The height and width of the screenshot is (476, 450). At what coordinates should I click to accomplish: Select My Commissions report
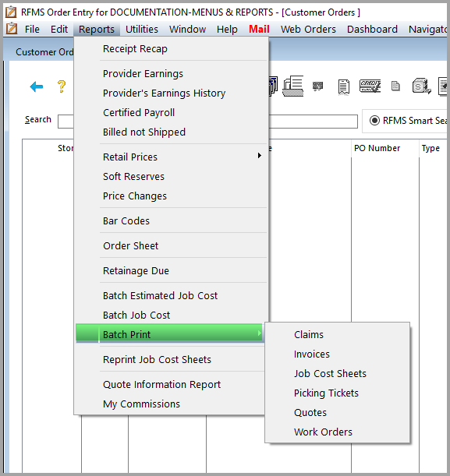coord(170,404)
